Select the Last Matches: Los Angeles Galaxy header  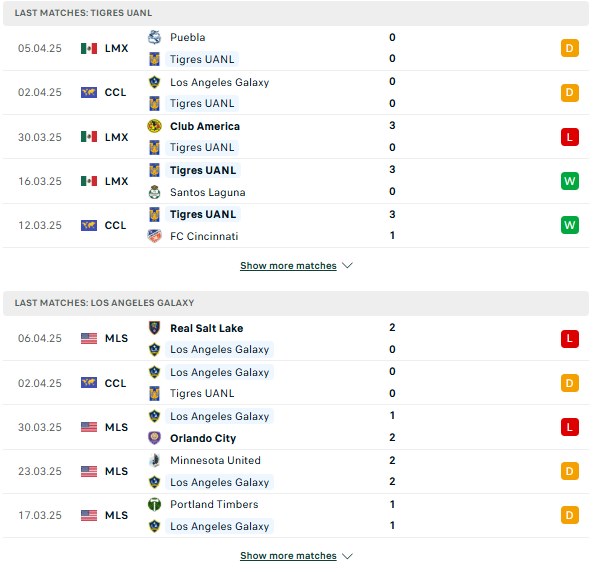296,303
